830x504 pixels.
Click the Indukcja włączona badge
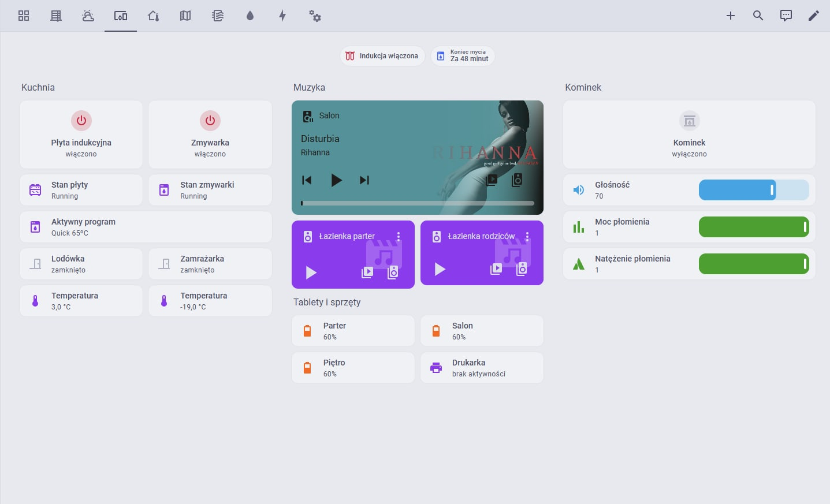coord(382,56)
